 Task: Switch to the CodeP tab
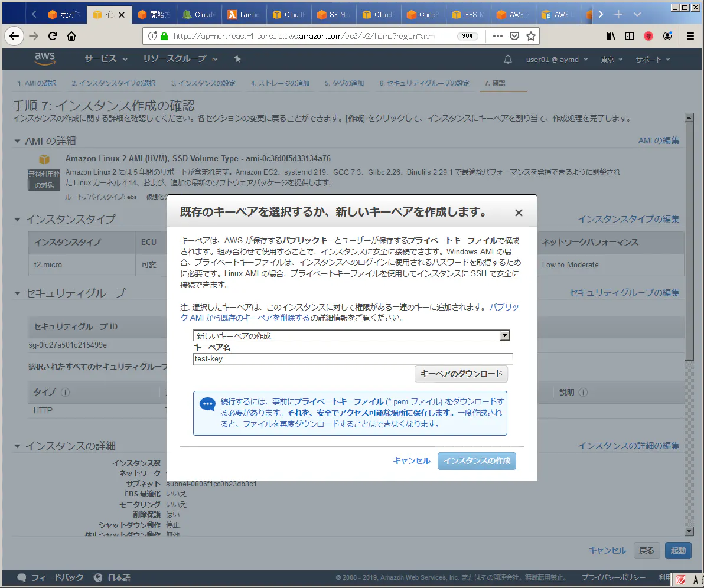click(423, 15)
